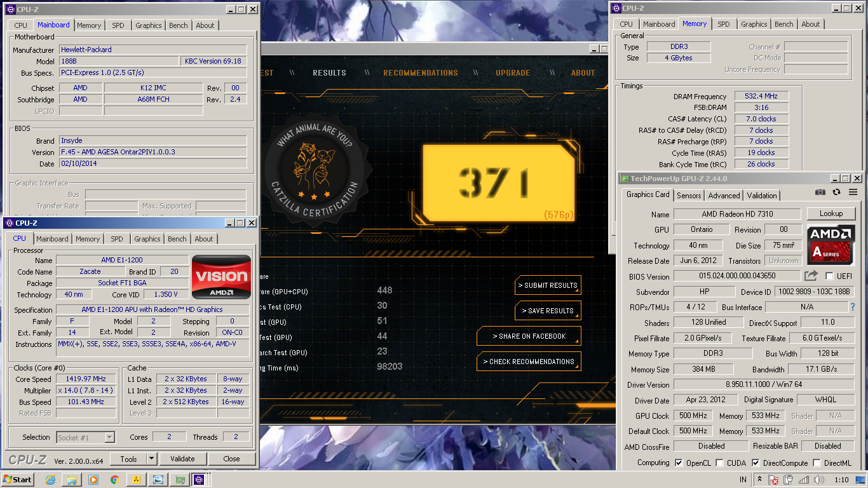This screenshot has width=868, height=488.
Task: Click CPU-Z Memory window title bar icon
Action: click(x=616, y=8)
